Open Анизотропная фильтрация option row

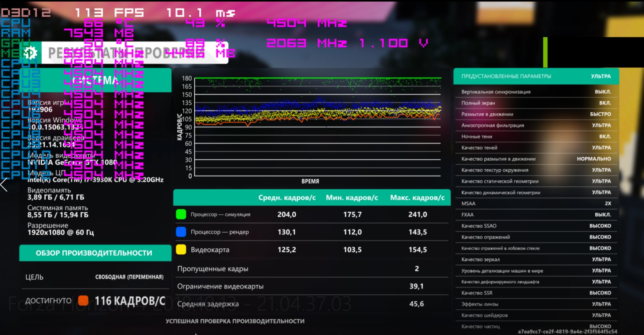pos(536,125)
